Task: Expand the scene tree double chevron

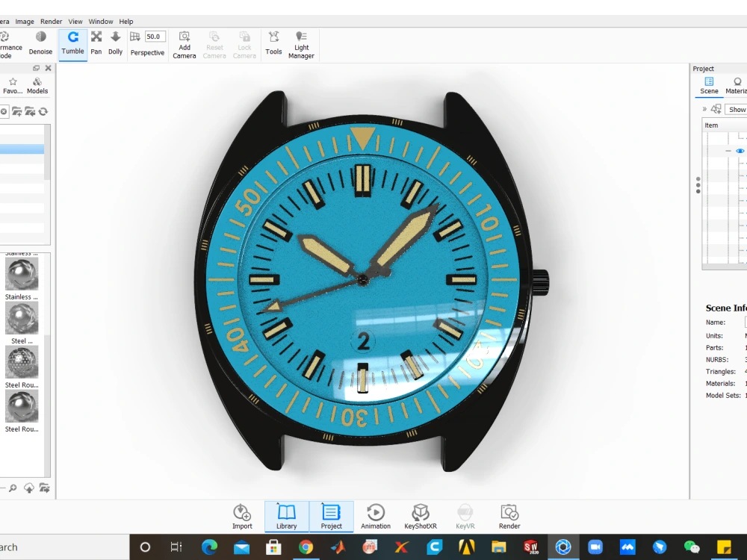Action: pyautogui.click(x=704, y=109)
